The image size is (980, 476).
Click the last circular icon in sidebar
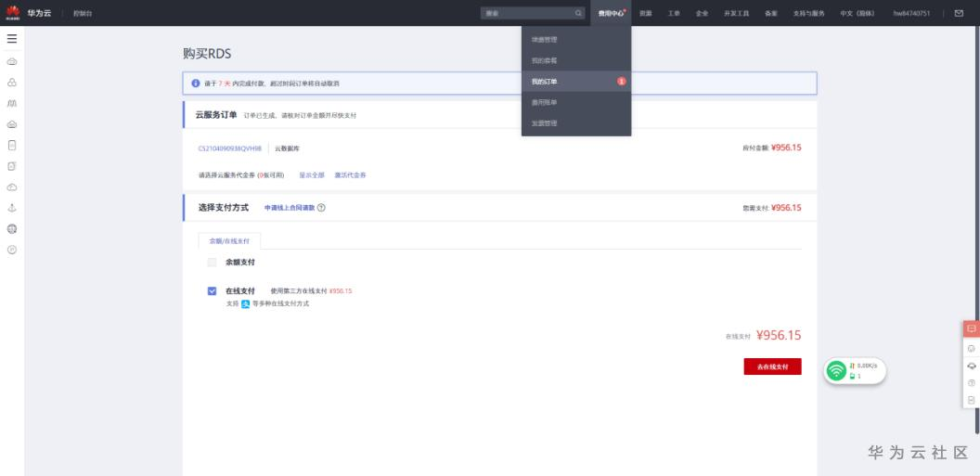click(12, 250)
